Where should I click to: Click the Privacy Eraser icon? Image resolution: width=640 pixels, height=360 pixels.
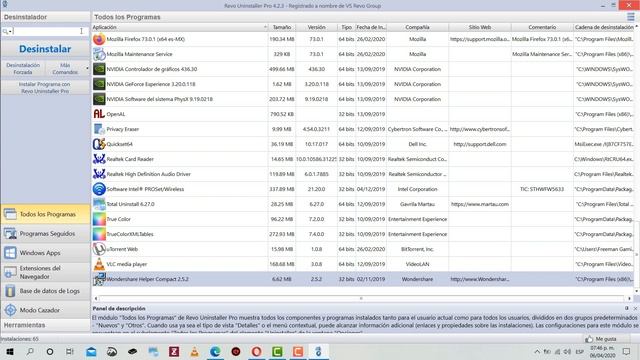pyautogui.click(x=99, y=129)
